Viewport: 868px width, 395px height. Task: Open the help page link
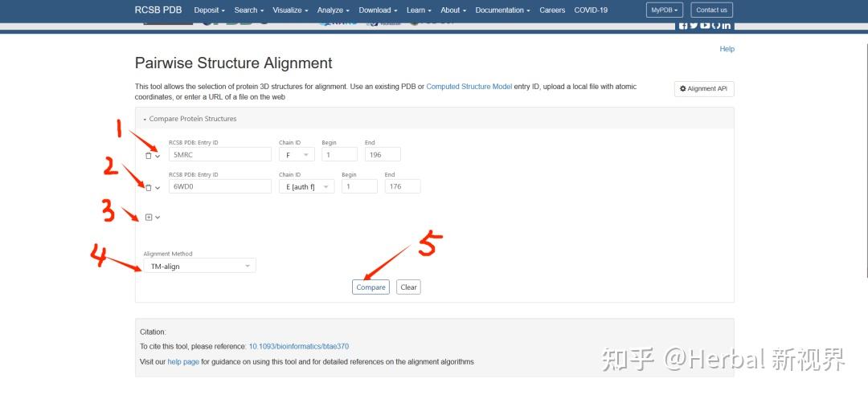point(183,362)
